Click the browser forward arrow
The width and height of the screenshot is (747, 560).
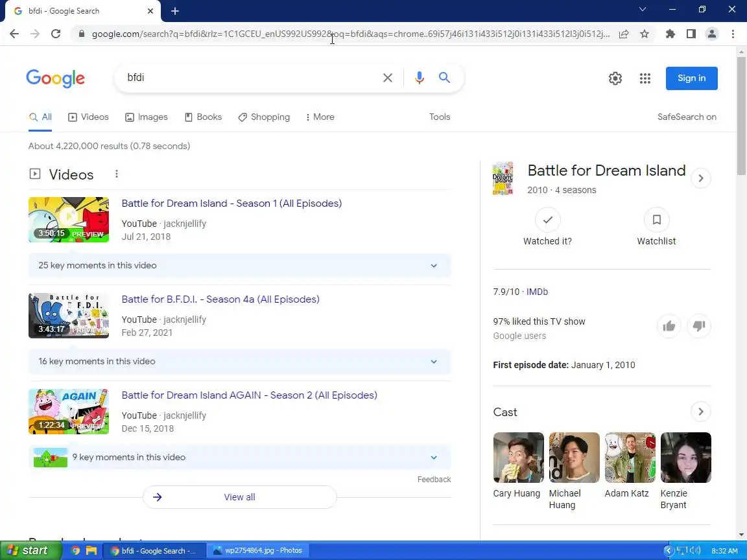pos(35,34)
